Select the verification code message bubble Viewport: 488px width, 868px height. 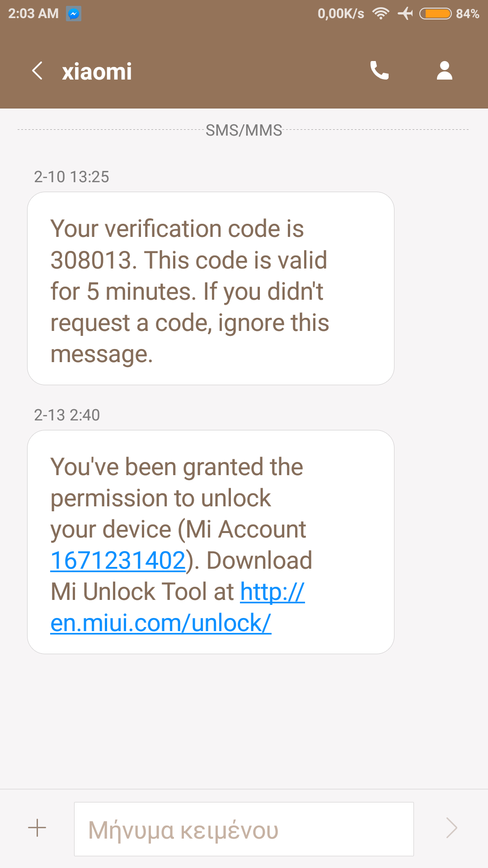(211, 288)
